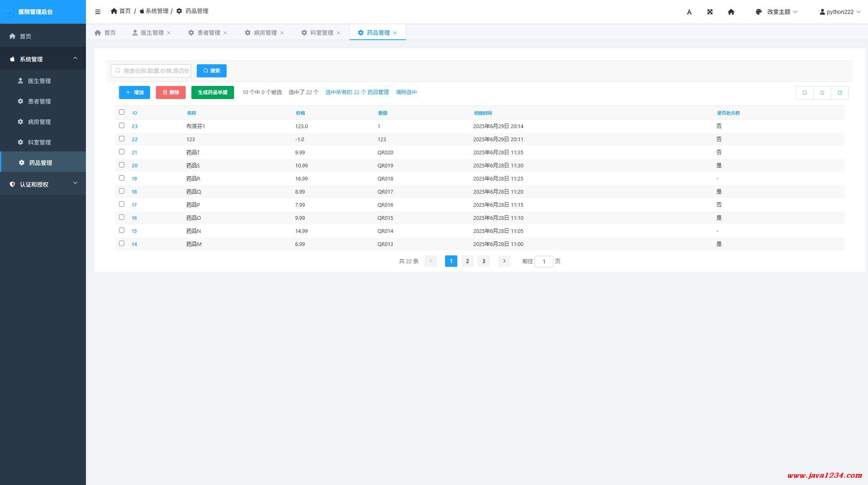Open the python222 user dropdown
Image resolution: width=868 pixels, height=485 pixels.
(840, 12)
